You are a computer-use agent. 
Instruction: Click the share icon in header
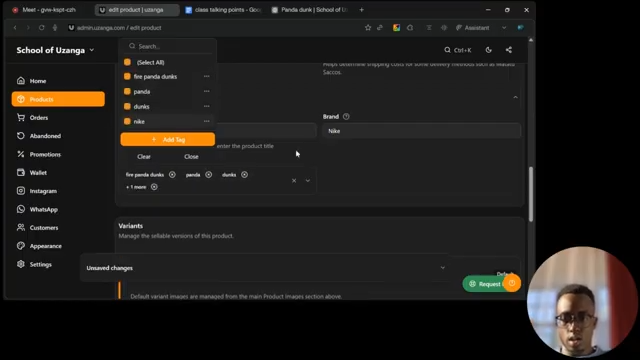pos(509,50)
